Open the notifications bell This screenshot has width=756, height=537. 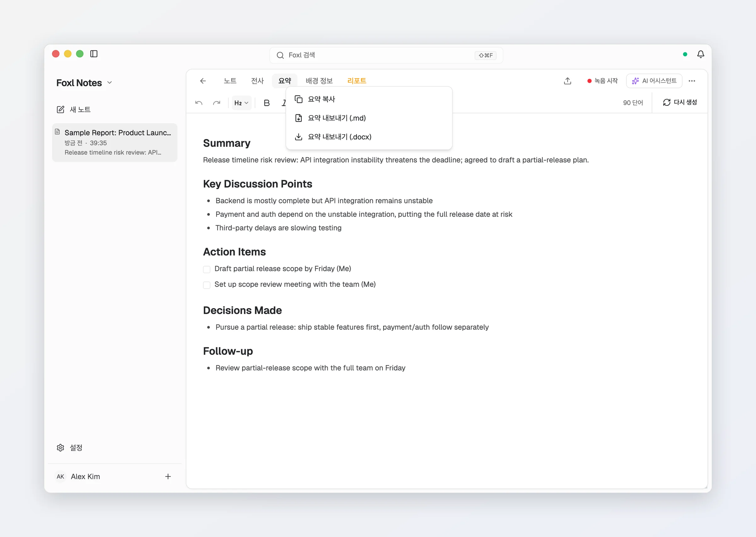(x=701, y=54)
